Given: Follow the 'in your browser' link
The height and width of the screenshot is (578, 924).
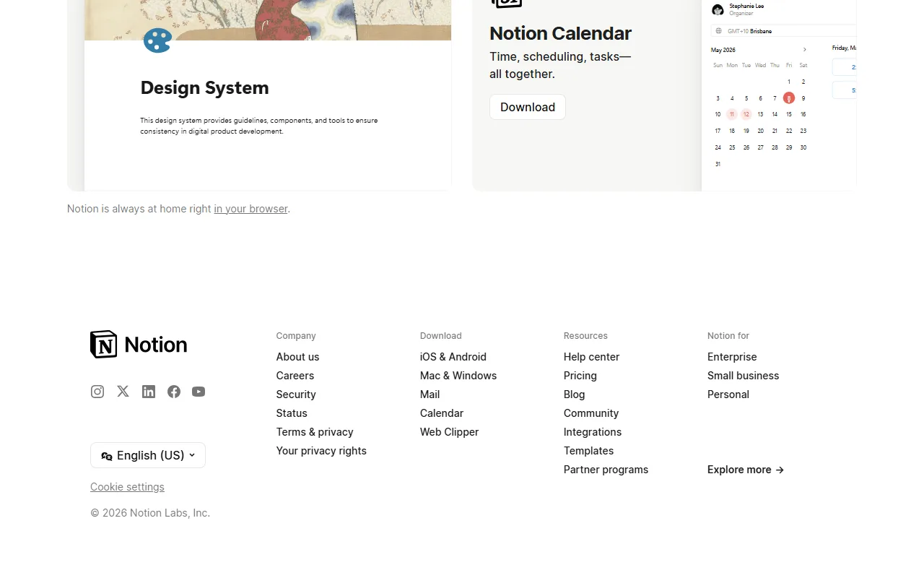Looking at the screenshot, I should pos(250,209).
